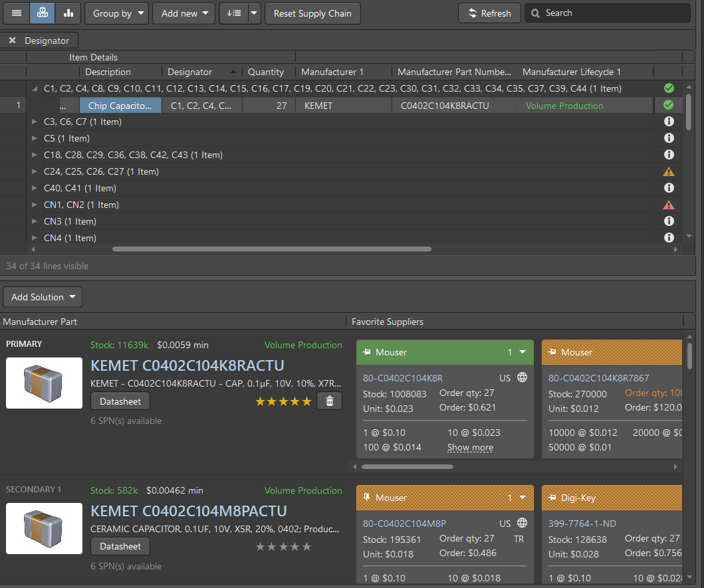Click the Refresh button
The width and height of the screenshot is (704, 588).
[x=489, y=13]
